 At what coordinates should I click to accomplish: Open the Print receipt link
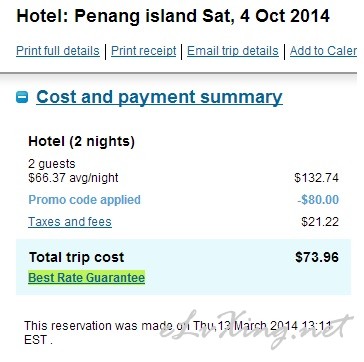[x=144, y=51]
